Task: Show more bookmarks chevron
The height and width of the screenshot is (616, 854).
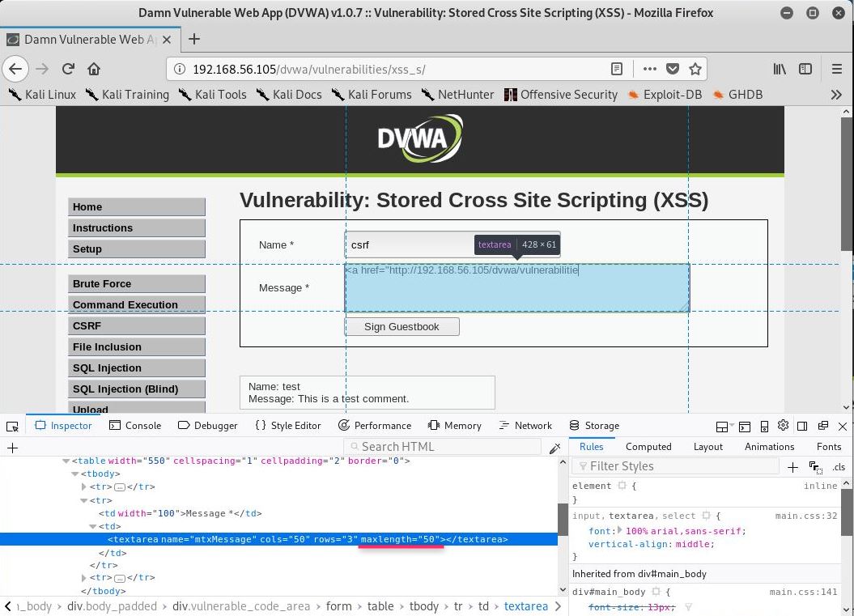Action: coord(836,95)
